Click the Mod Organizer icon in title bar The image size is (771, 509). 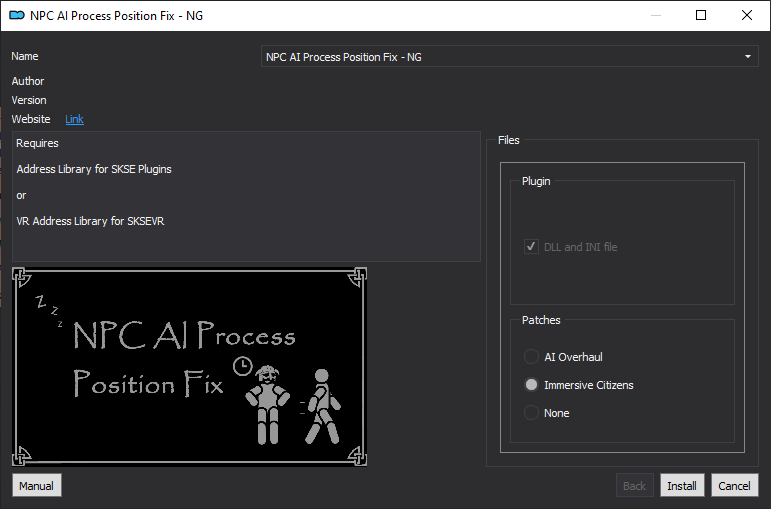(17, 16)
